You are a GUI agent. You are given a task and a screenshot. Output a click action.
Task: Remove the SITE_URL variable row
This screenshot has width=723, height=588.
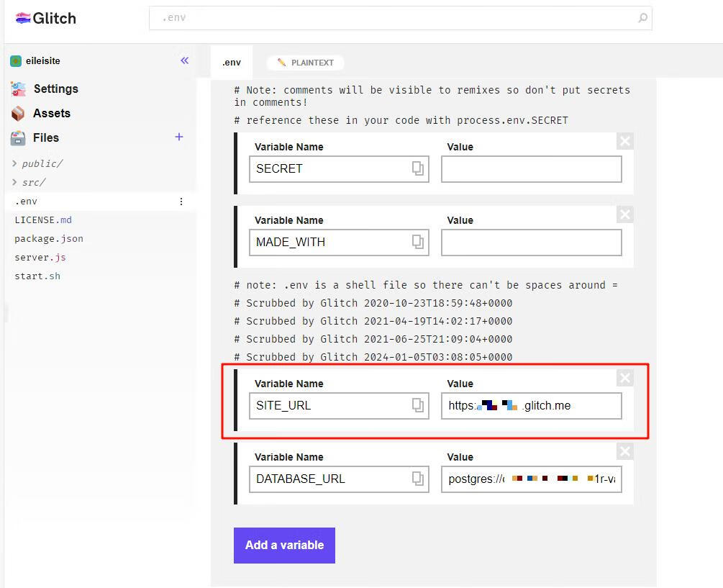click(x=624, y=378)
